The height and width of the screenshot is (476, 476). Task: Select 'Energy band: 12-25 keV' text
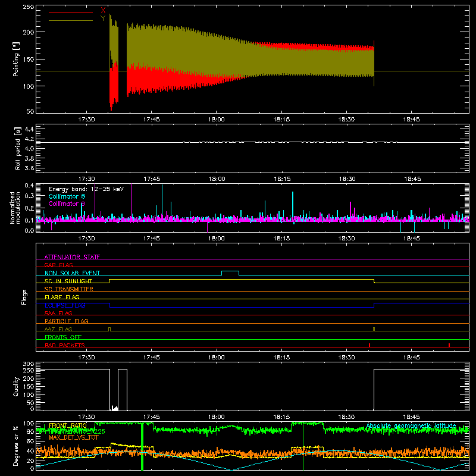pos(86,189)
